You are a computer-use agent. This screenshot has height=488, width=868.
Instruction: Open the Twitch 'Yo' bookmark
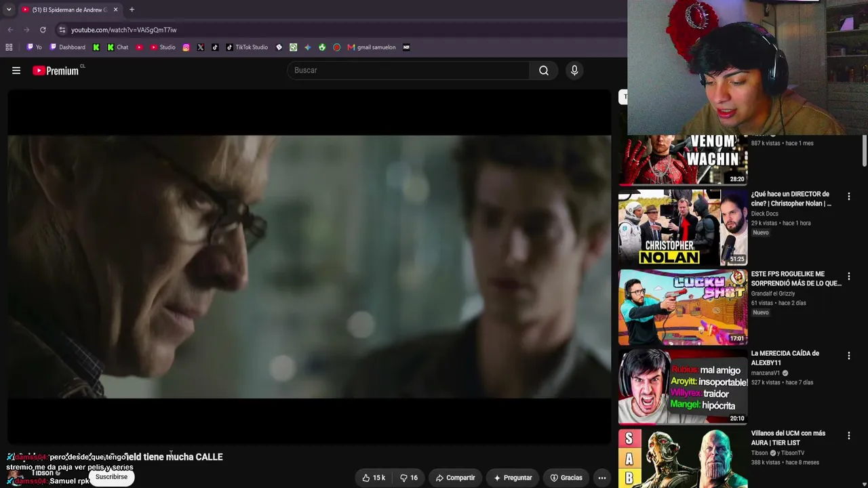(34, 47)
